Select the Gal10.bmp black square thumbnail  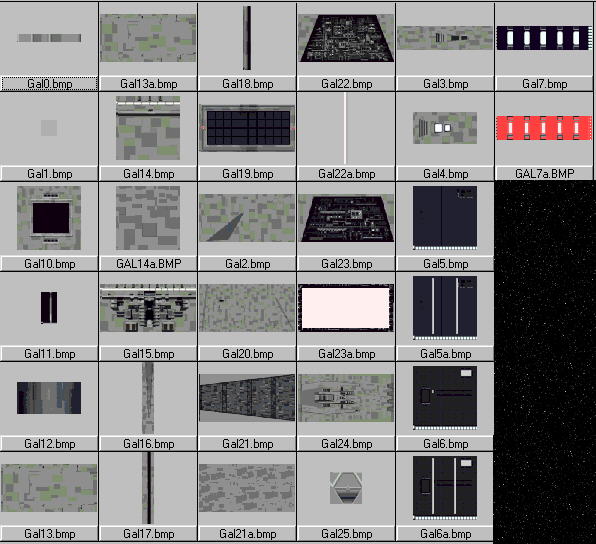[49, 218]
